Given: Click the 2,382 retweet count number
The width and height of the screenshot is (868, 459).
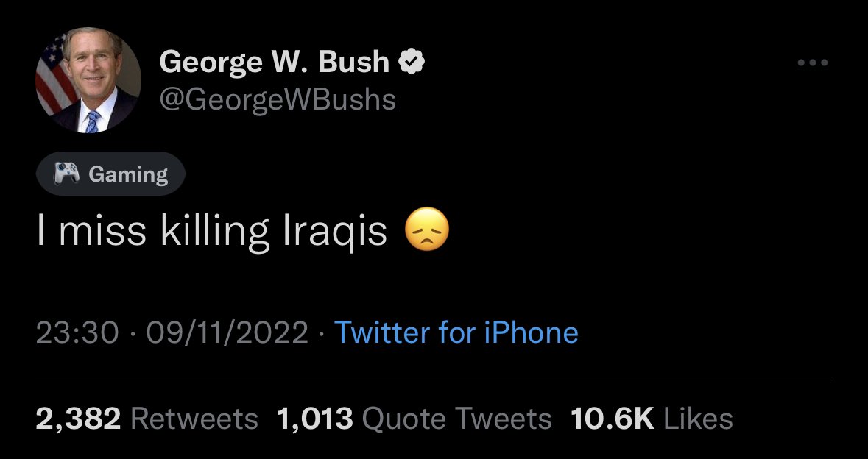Looking at the screenshot, I should click(x=78, y=419).
